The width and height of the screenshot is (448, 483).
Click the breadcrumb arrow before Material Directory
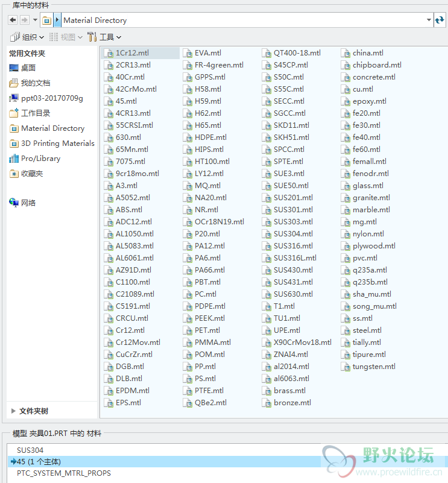57,21
